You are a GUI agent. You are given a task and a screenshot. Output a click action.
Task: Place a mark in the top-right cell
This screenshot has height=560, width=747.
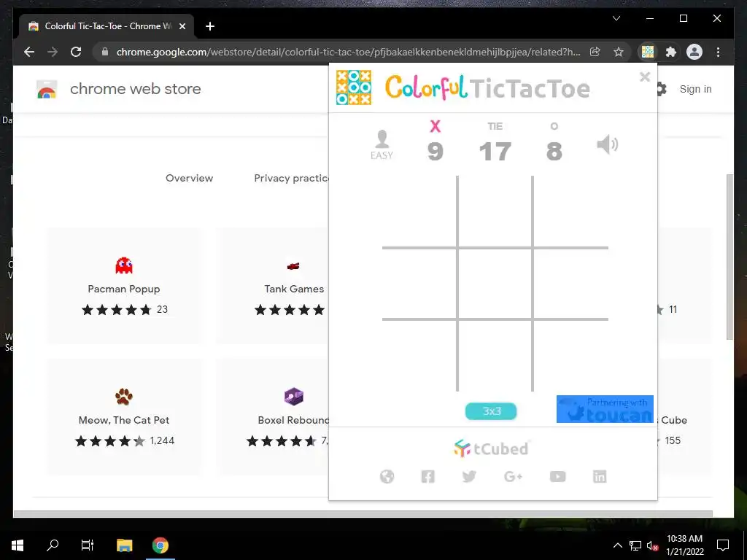pos(570,212)
